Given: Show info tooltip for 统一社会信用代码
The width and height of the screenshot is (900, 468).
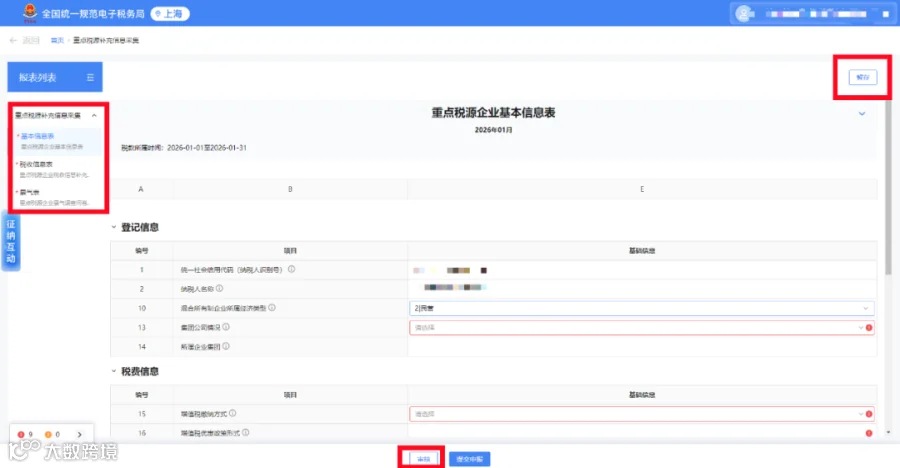Looking at the screenshot, I should click(292, 269).
